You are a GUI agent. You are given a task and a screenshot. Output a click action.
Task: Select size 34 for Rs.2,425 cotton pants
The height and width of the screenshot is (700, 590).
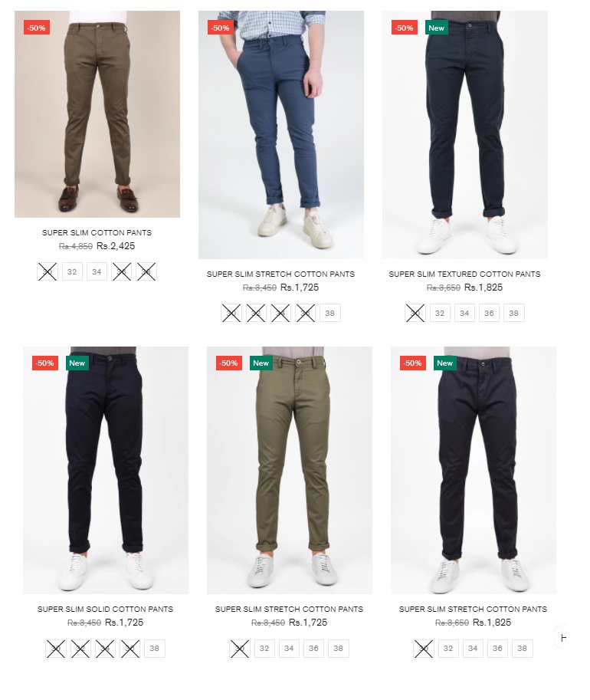[97, 271]
